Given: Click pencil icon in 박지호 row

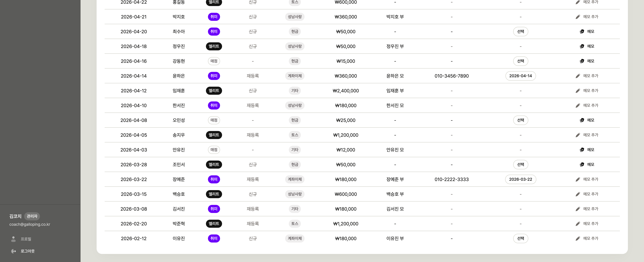Looking at the screenshot, I should pyautogui.click(x=578, y=17).
